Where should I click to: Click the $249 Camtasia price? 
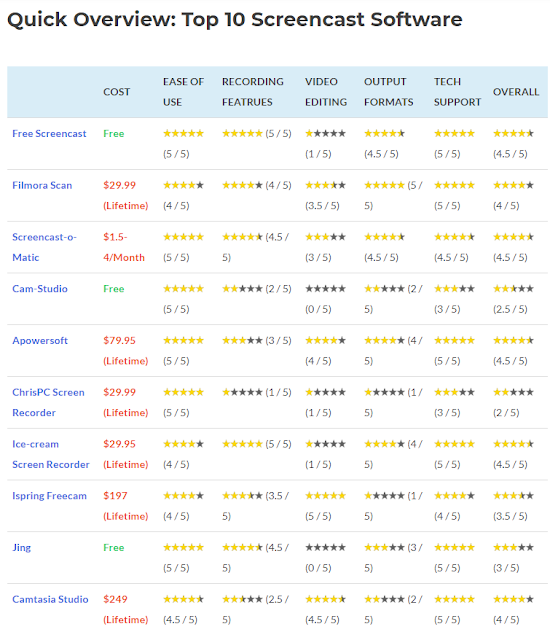[115, 599]
